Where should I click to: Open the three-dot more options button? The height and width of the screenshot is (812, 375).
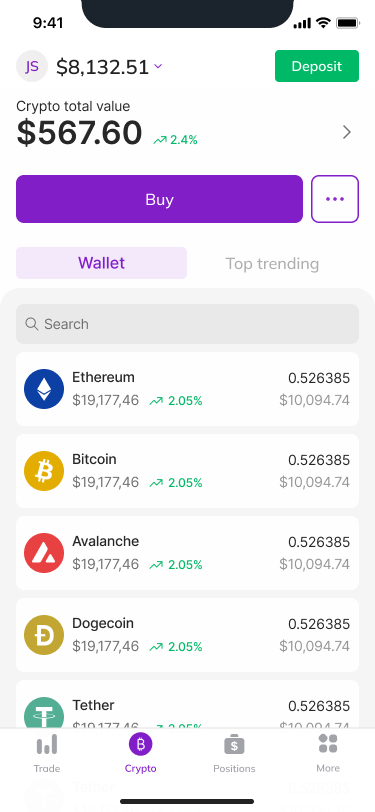point(335,199)
